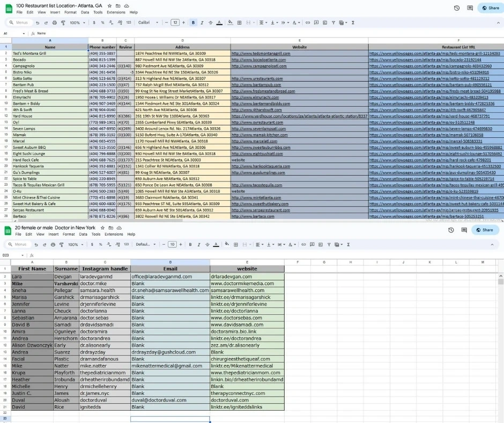
Task: Open Format menu in Doctor sheet
Action: tap(69, 235)
